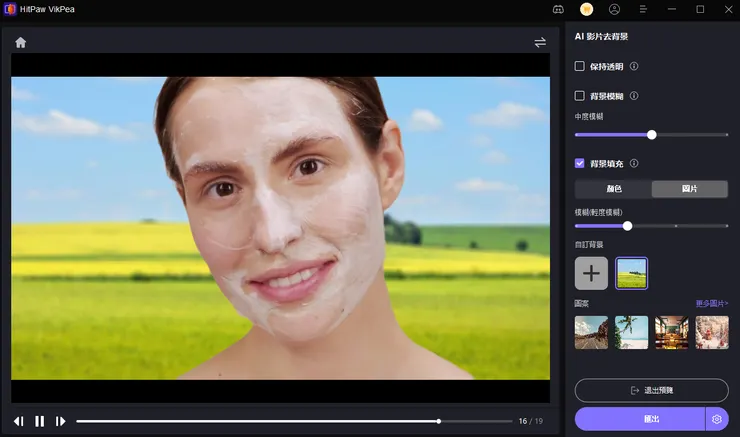Maximize the HitPaw VikPea window
This screenshot has width=740, height=437.
pos(700,9)
